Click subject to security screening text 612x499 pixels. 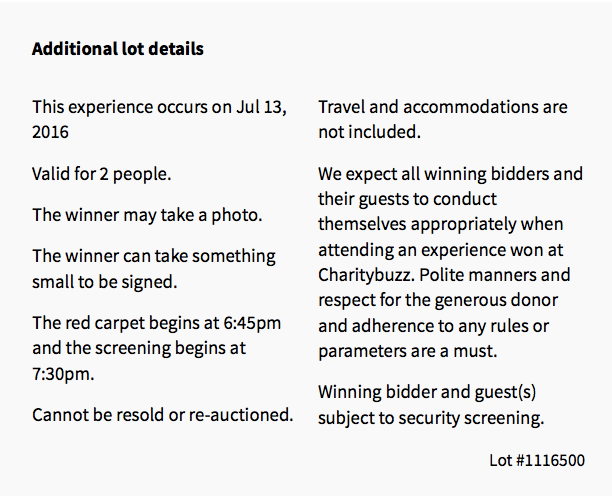point(431,418)
